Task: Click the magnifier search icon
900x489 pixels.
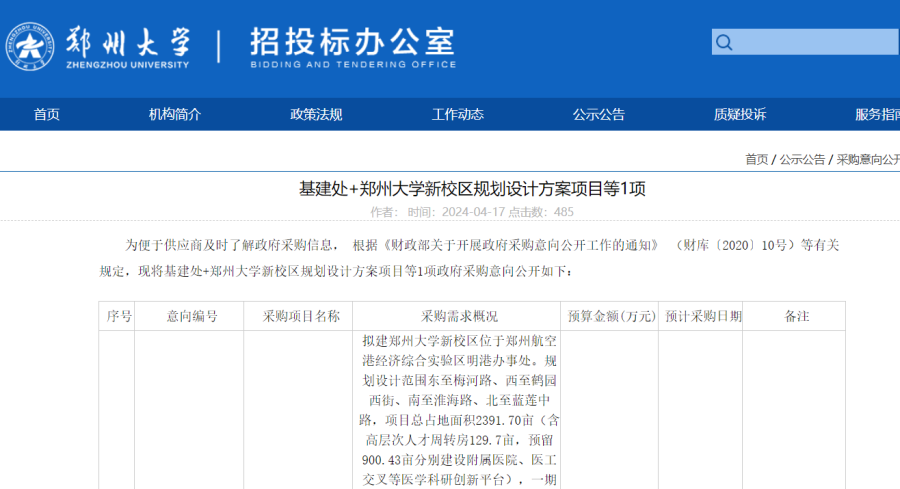Action: pyautogui.click(x=725, y=43)
